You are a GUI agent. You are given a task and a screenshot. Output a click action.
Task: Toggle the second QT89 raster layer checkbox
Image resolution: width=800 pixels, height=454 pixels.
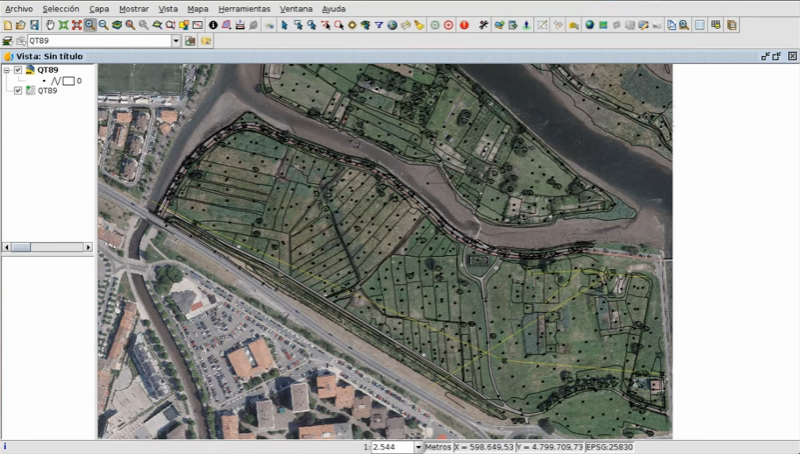coord(18,91)
